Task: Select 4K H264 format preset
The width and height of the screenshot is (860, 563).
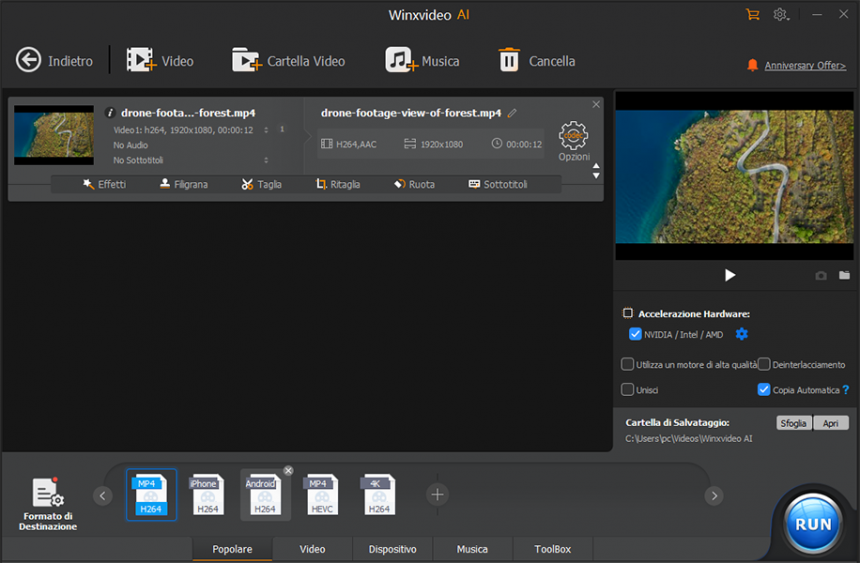Action: click(x=379, y=494)
